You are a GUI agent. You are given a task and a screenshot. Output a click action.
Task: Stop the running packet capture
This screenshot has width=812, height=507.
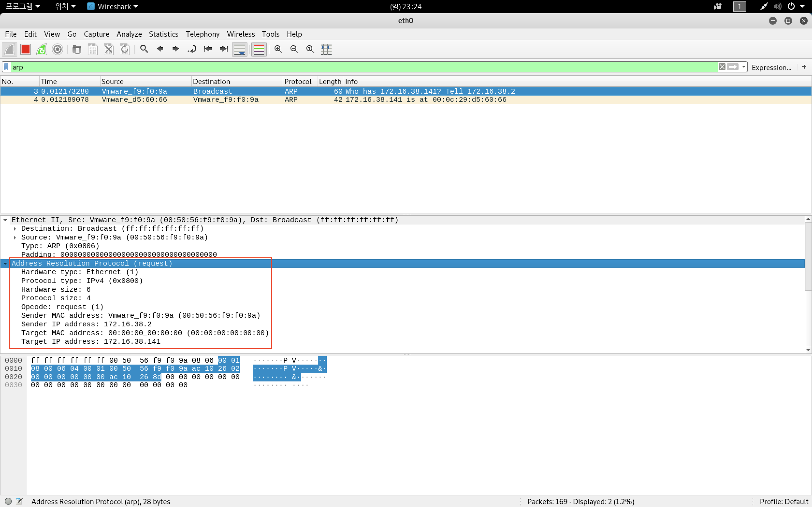[26, 49]
